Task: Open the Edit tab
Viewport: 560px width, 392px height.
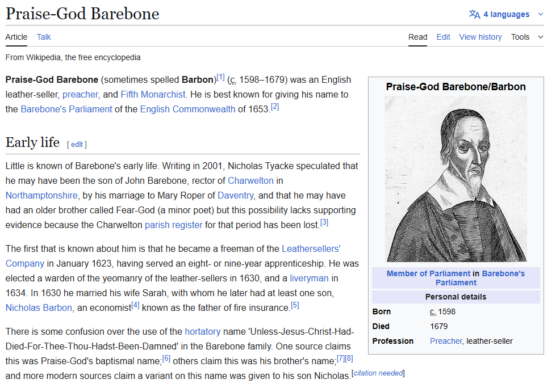Action: tap(443, 37)
